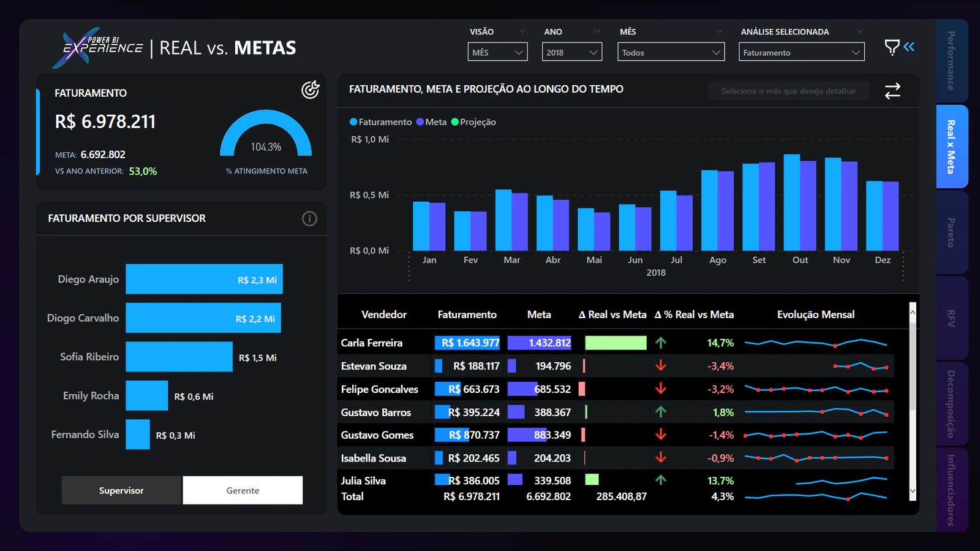The image size is (980, 551).
Task: Click the Dez month axis label
Action: 883,260
